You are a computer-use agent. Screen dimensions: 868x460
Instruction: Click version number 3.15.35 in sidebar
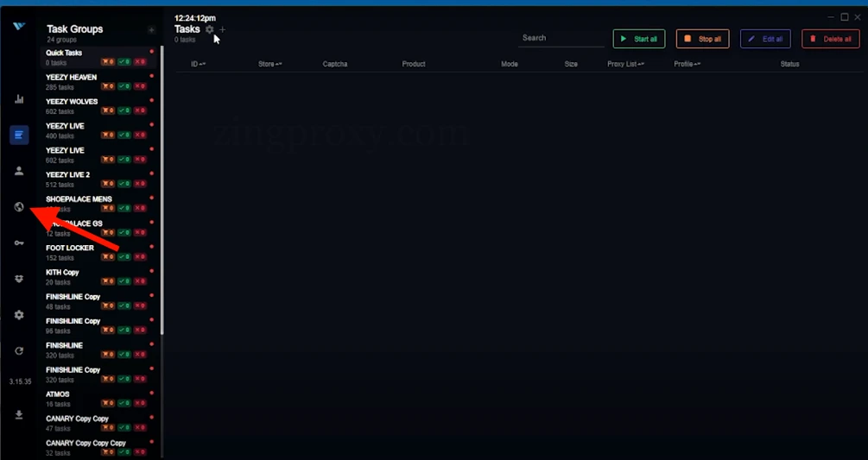[20, 381]
